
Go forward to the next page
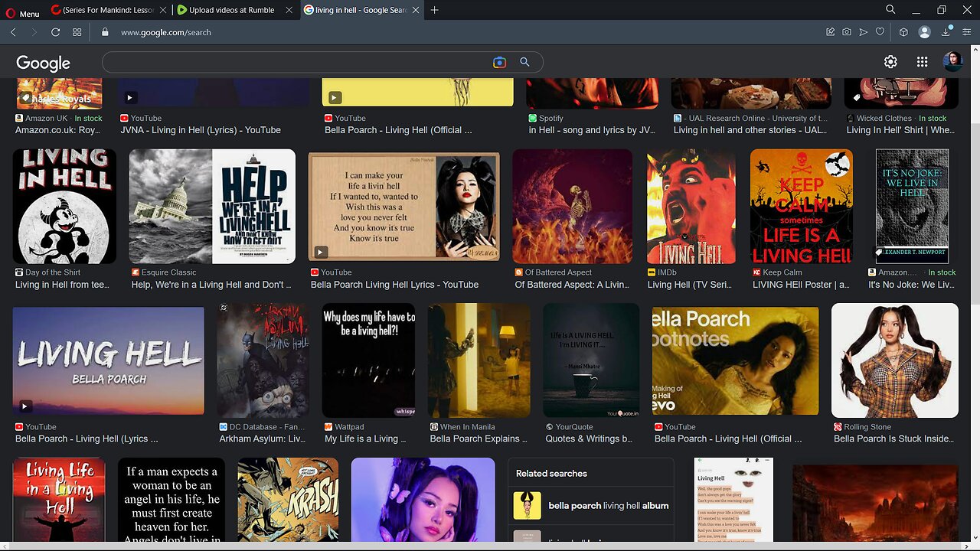pos(34,32)
